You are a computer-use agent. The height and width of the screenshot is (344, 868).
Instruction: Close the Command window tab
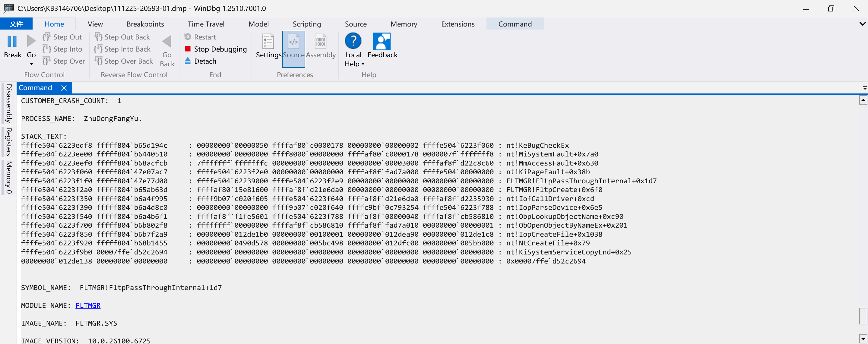click(x=64, y=88)
